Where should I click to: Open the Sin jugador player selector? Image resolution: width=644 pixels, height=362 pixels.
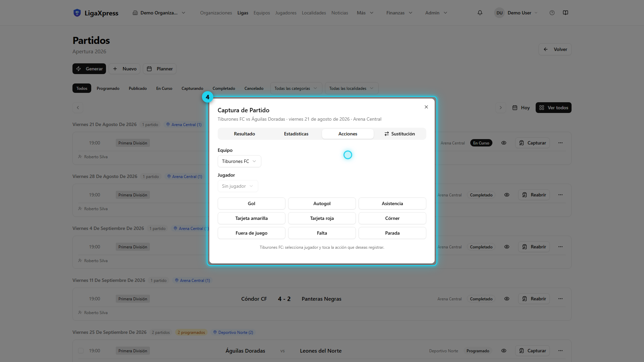click(238, 186)
